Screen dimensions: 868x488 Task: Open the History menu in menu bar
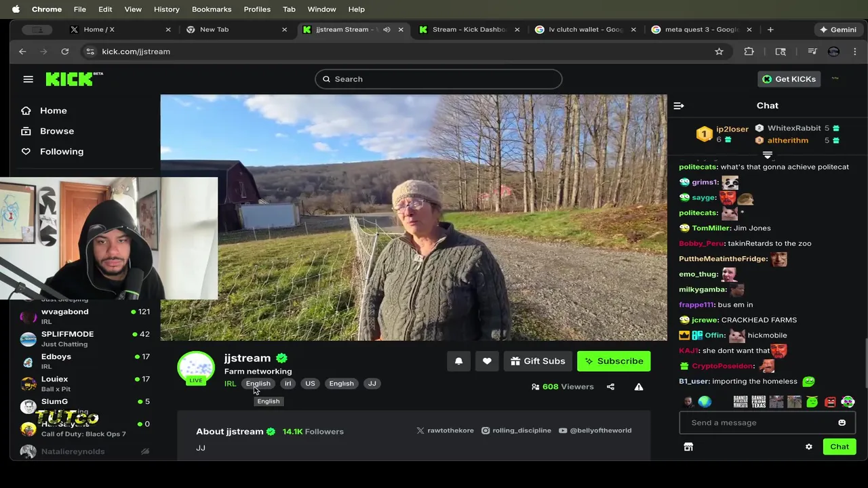point(166,9)
